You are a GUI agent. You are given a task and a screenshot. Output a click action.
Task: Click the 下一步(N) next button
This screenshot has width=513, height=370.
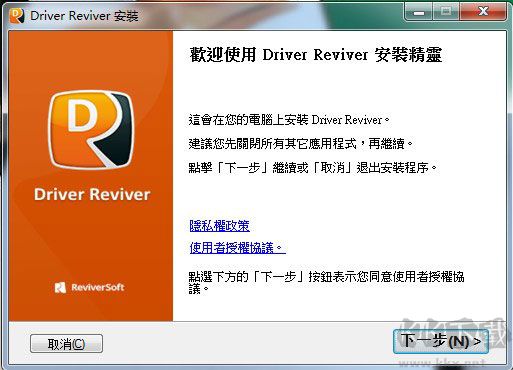coord(441,341)
